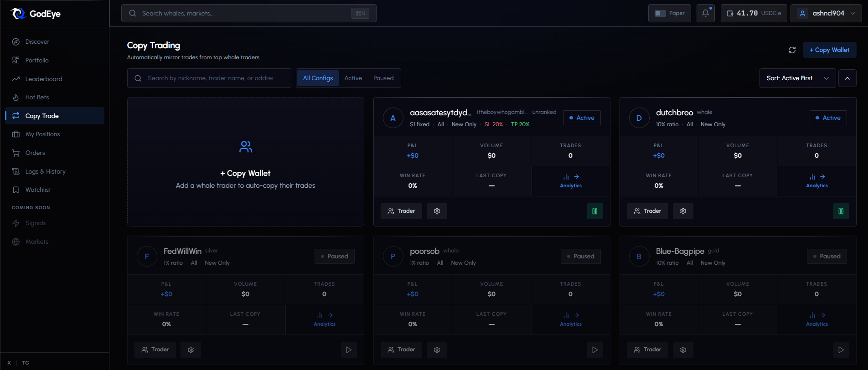Viewport: 868px width, 370px height.
Task: Click the D avatar on dutchbroo card
Action: (639, 118)
